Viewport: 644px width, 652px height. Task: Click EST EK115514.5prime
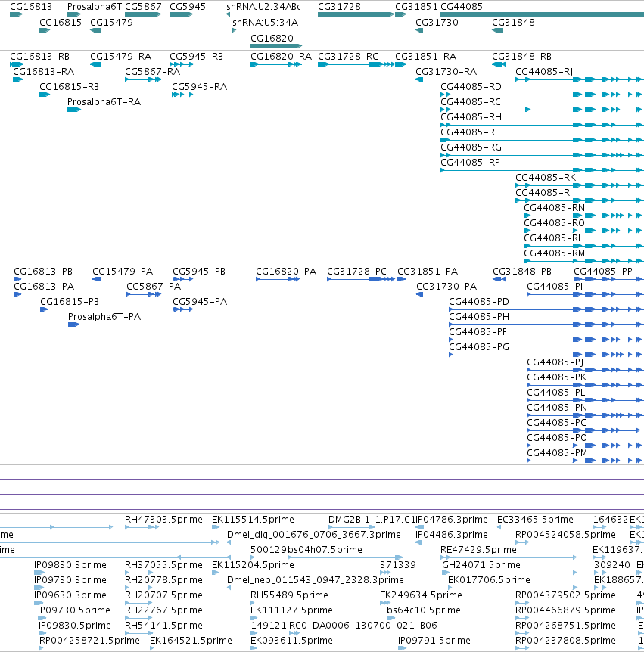pos(253,520)
